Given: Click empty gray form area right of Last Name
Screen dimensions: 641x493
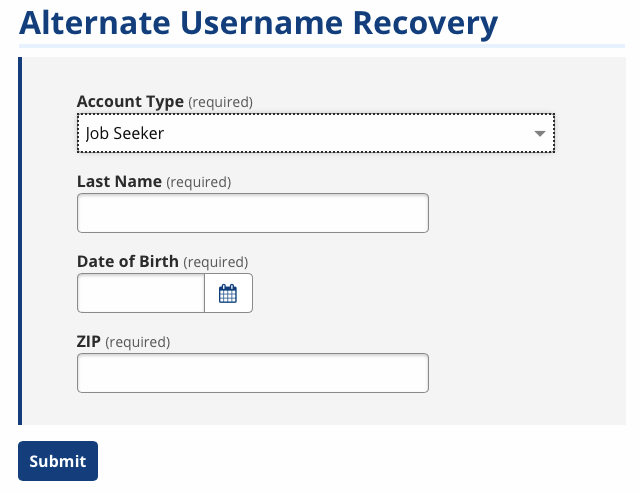Looking at the screenshot, I should (x=523, y=213).
